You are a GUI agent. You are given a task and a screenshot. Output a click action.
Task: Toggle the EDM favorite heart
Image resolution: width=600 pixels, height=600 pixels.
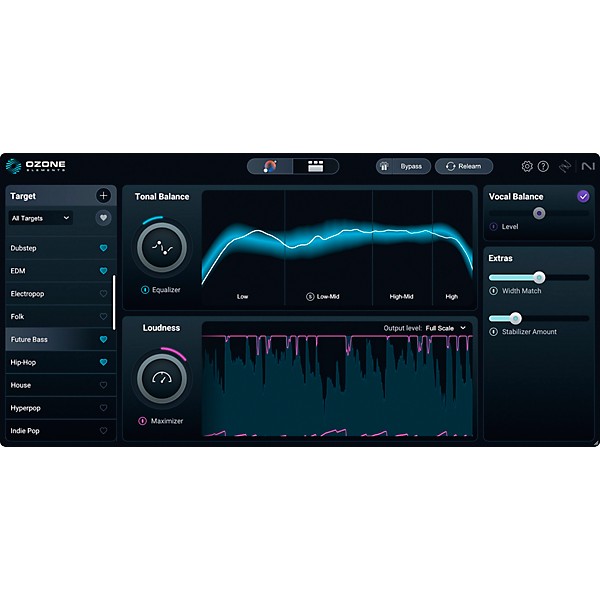pyautogui.click(x=103, y=271)
